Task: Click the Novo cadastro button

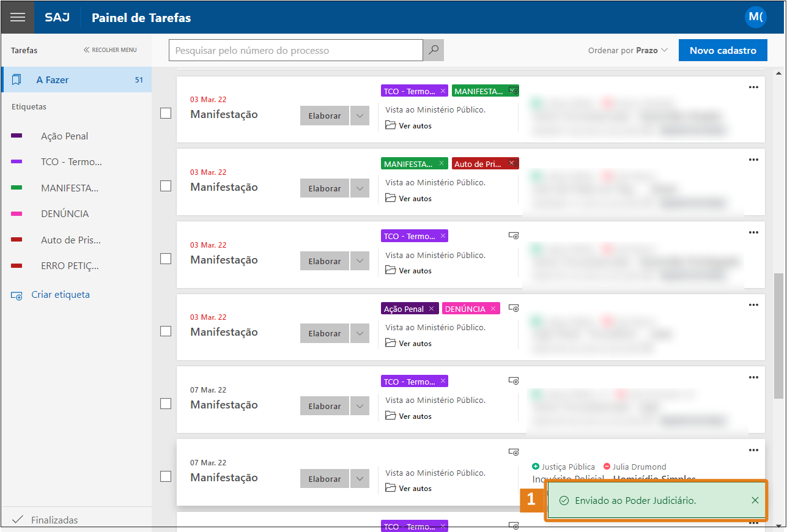Action: [x=722, y=51]
